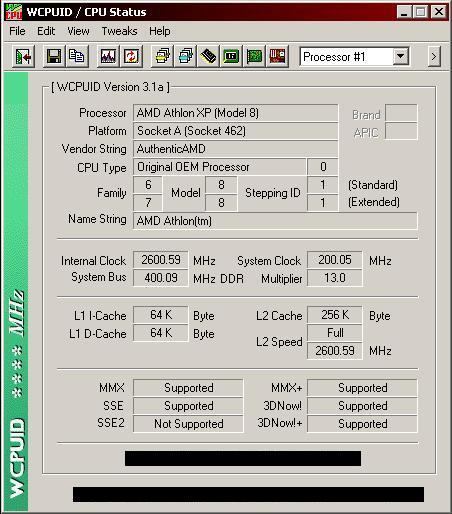Click the MMX Supported field
The width and height of the screenshot is (452, 514).
188,388
